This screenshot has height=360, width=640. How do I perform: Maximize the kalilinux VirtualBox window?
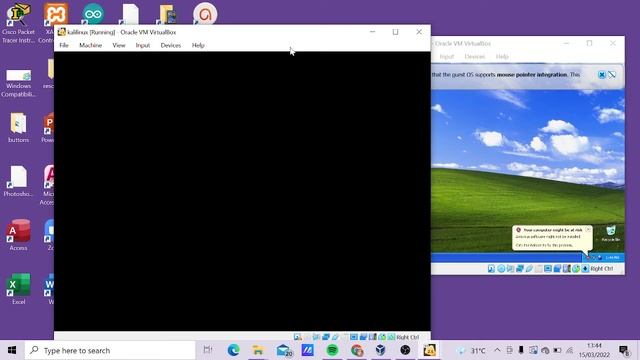pos(395,32)
